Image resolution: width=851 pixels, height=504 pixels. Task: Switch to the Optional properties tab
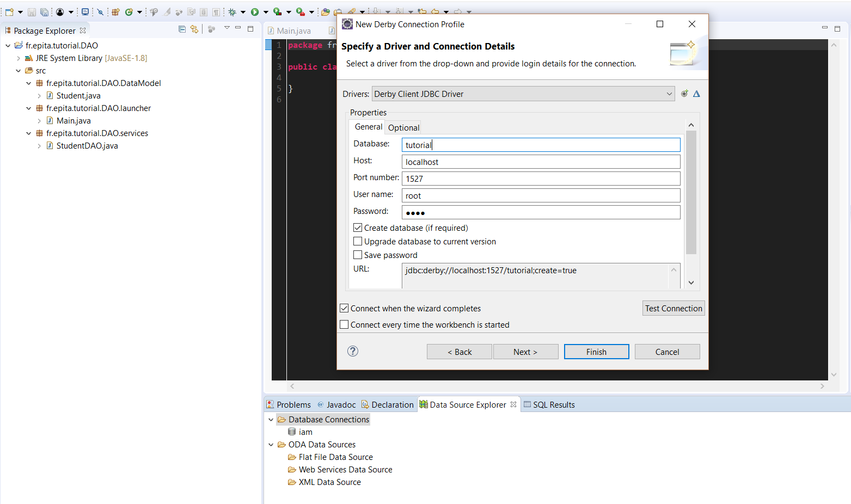(x=403, y=127)
